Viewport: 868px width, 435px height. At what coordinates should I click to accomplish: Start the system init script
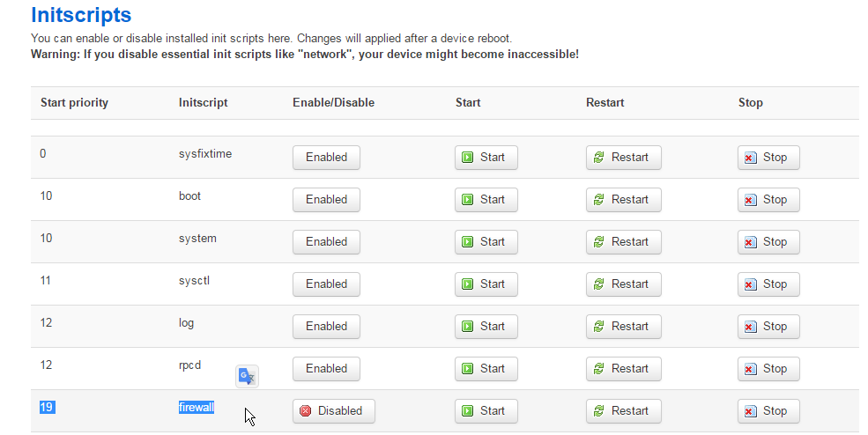coord(486,242)
